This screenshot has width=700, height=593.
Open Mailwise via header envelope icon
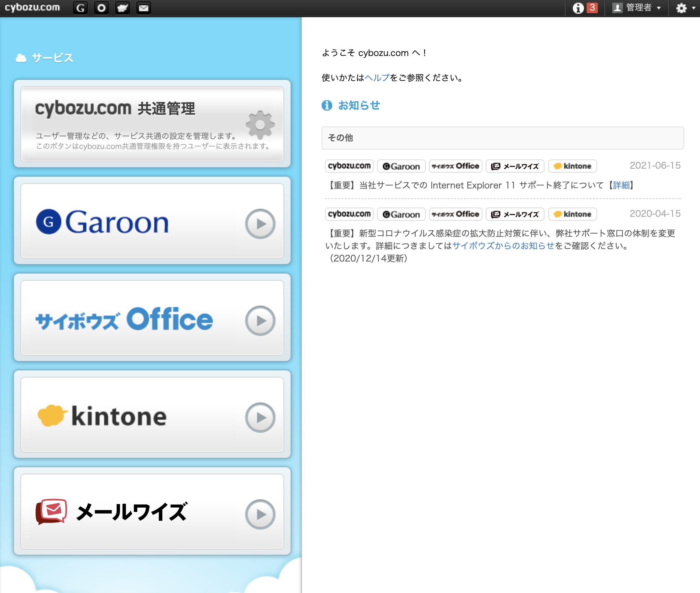point(144,8)
